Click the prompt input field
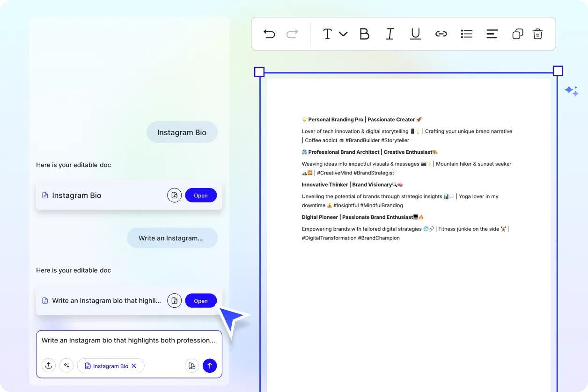This screenshot has height=392, width=588. [x=129, y=340]
